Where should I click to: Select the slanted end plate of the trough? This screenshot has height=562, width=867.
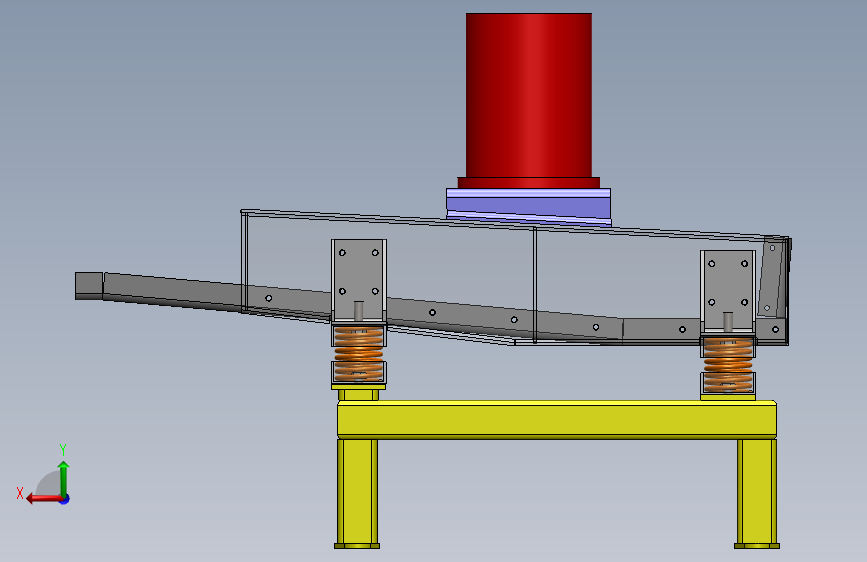[772, 278]
